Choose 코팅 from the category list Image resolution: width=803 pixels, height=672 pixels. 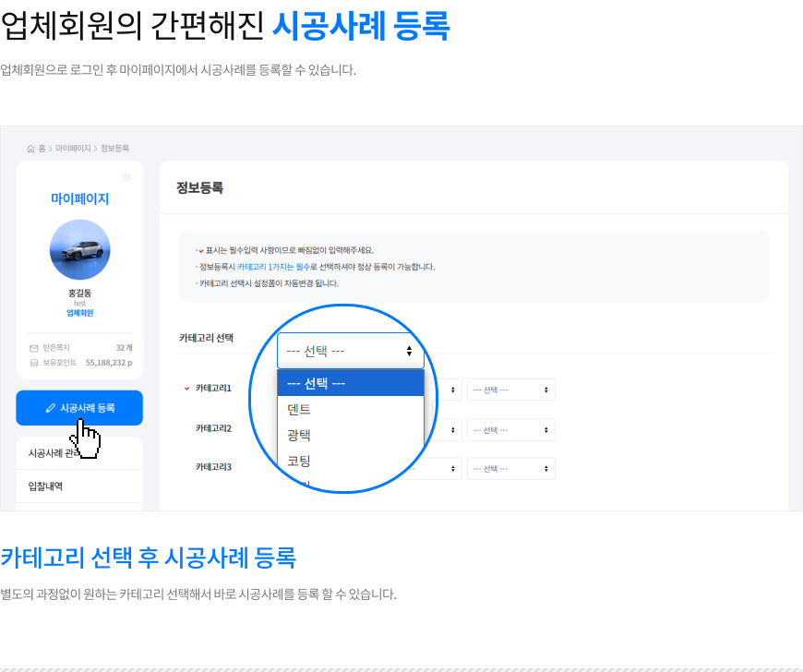[x=351, y=461]
